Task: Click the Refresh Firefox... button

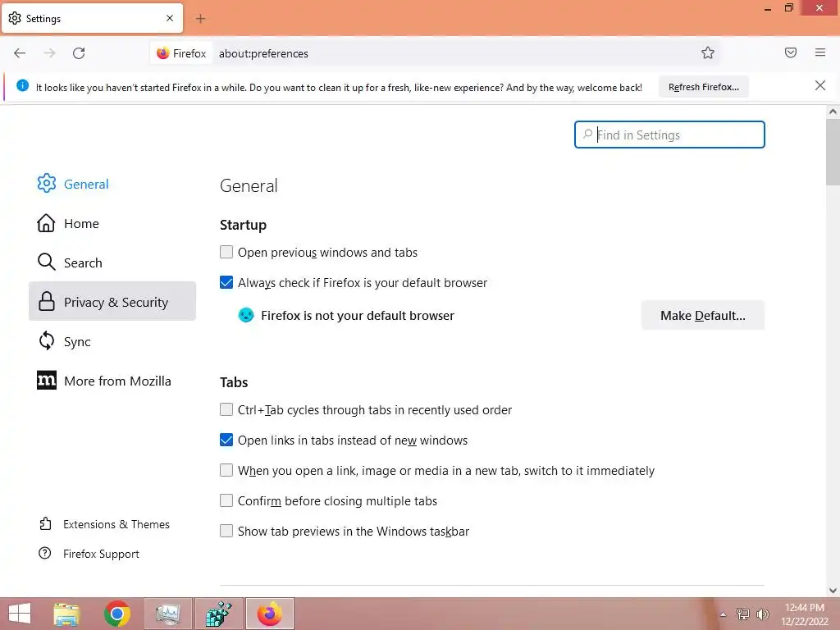Action: pos(703,87)
